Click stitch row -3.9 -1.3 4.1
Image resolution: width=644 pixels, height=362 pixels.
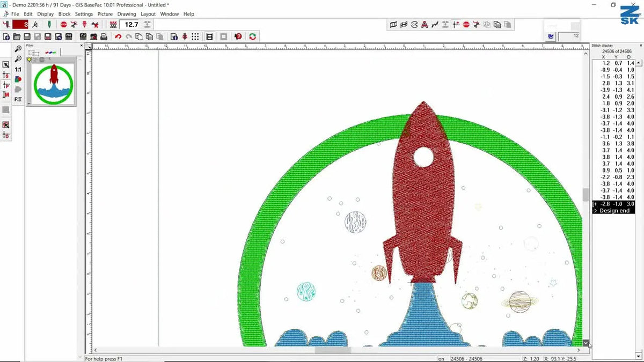click(613, 90)
